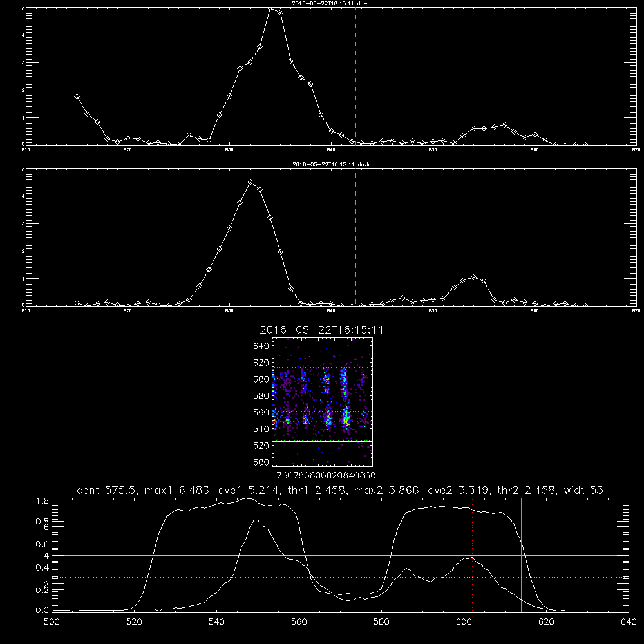Select the solid green line near 614 in bottom plot
Image resolution: width=644 pixels, height=644 pixels.
521,554
